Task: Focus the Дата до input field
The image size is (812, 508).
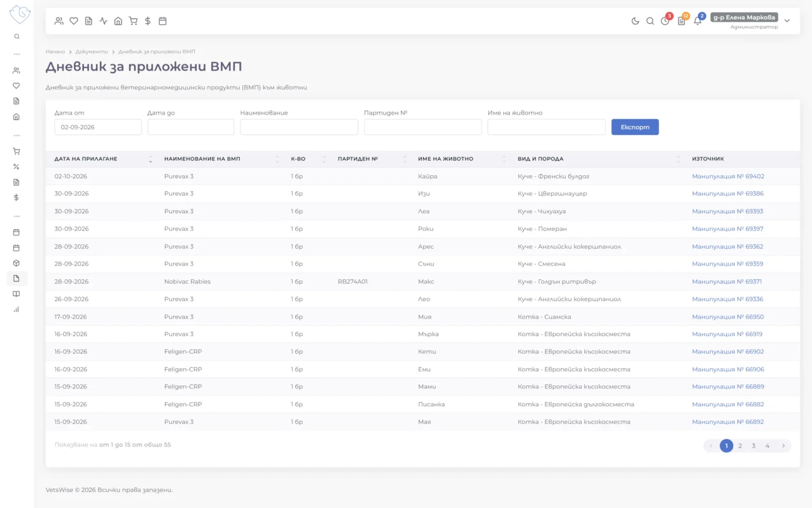Action: (191, 127)
